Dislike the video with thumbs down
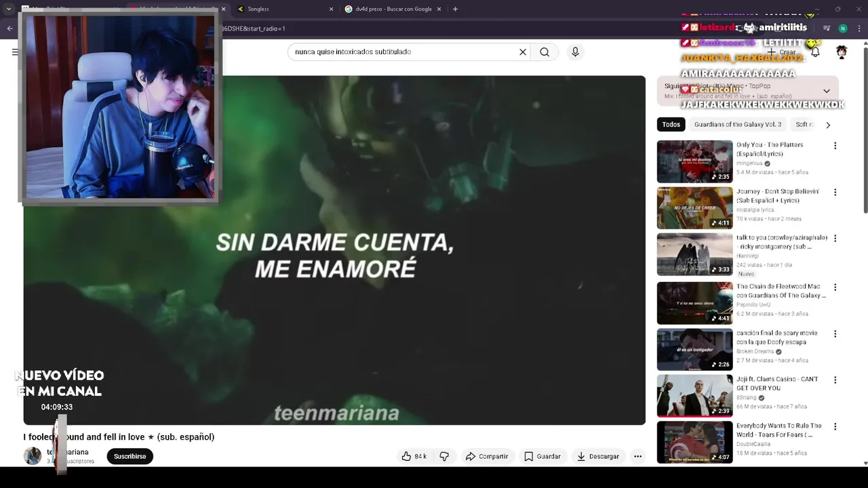Viewport: 868px width, 488px height. (444, 456)
